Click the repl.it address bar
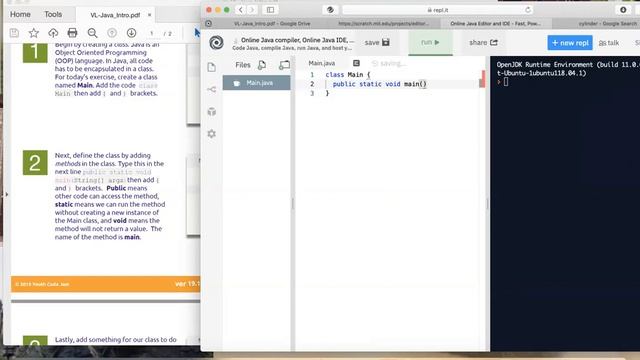The height and width of the screenshot is (360, 640). [x=438, y=10]
